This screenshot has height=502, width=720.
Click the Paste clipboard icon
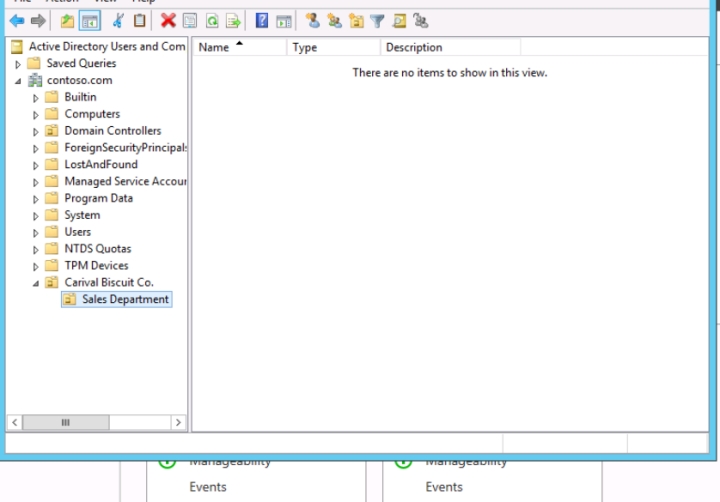coord(140,21)
